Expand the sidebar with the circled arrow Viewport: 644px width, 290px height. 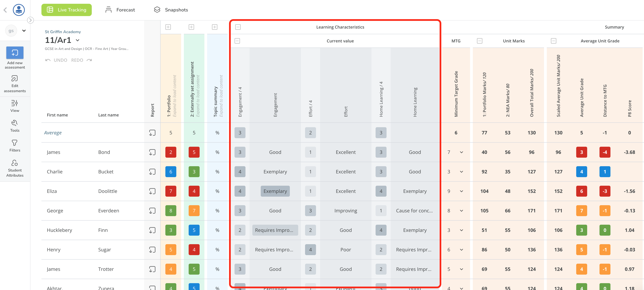30,20
